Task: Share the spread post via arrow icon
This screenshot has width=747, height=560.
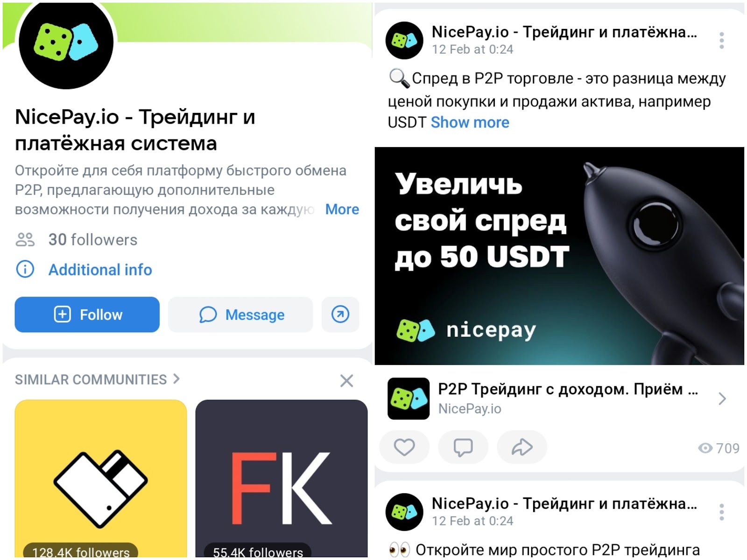Action: point(522,447)
